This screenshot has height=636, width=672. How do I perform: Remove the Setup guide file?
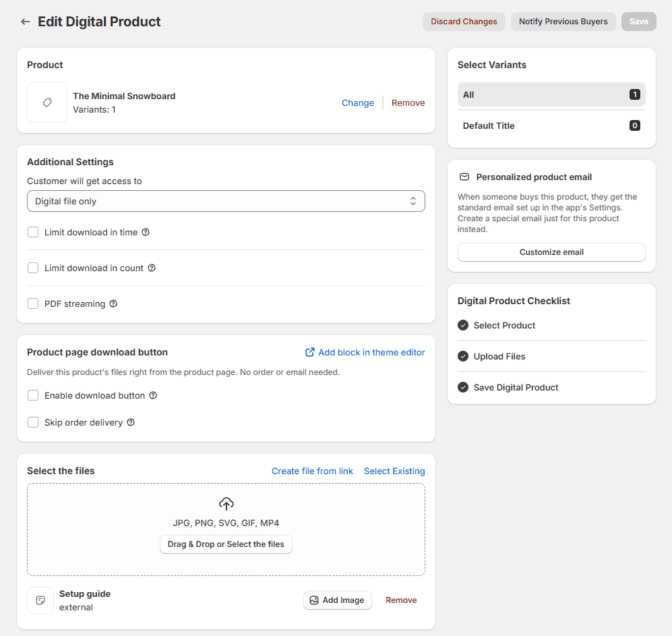(x=401, y=600)
